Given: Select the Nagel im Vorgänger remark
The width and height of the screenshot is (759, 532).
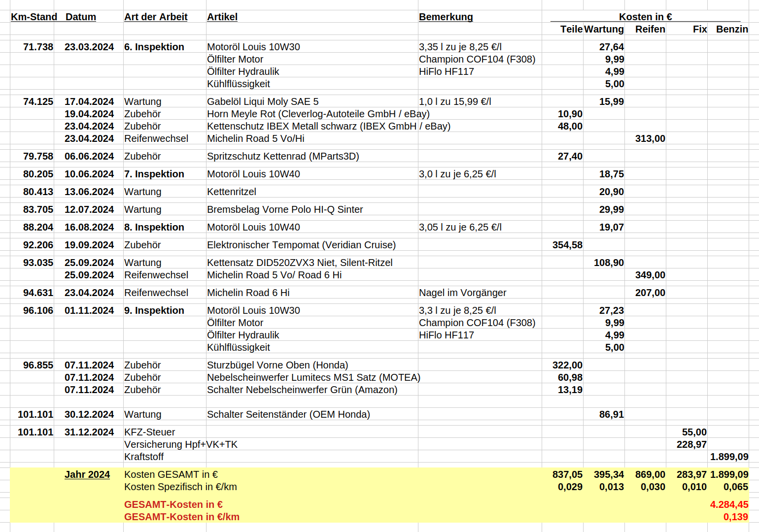Looking at the screenshot, I should tap(462, 293).
